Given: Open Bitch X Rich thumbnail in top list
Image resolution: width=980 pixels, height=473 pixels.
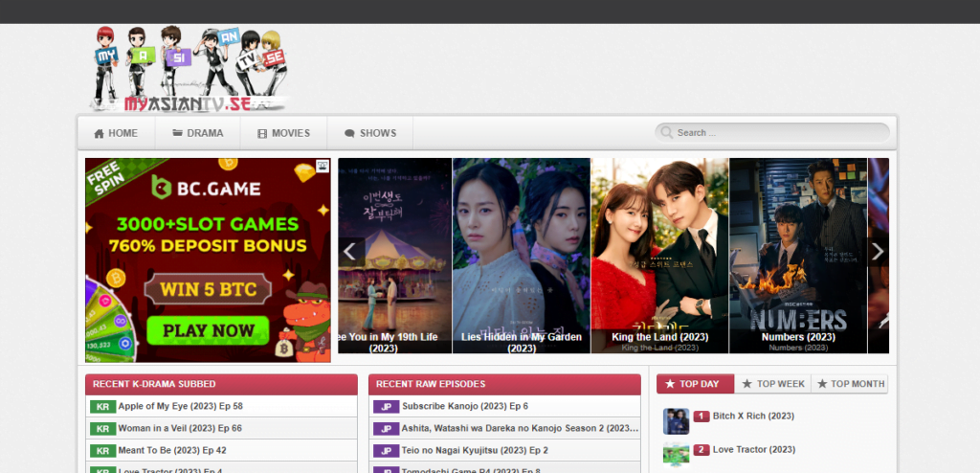Looking at the screenshot, I should pos(676,421).
